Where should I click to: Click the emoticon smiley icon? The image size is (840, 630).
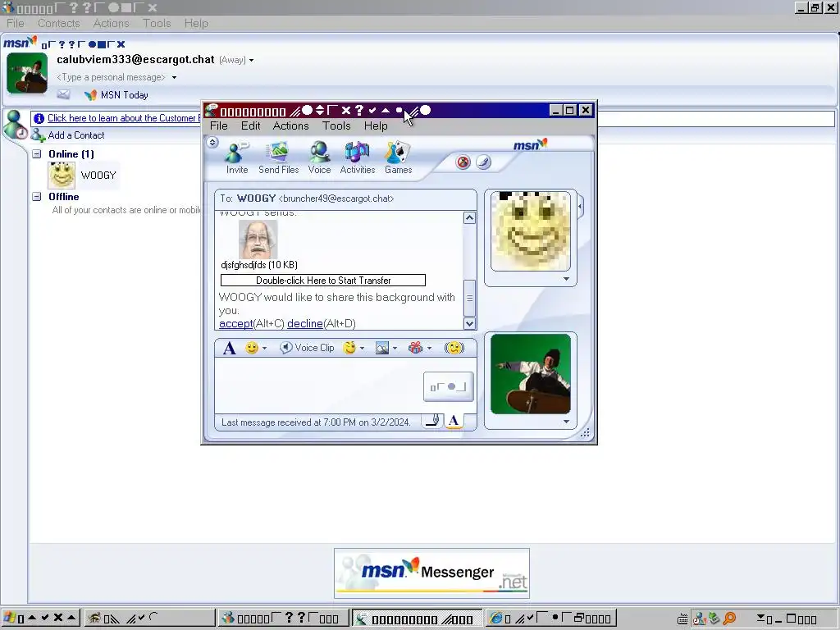(251, 348)
